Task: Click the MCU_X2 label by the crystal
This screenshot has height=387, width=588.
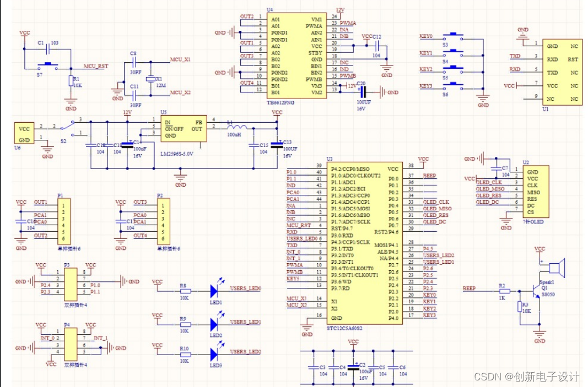Action: pyautogui.click(x=180, y=92)
